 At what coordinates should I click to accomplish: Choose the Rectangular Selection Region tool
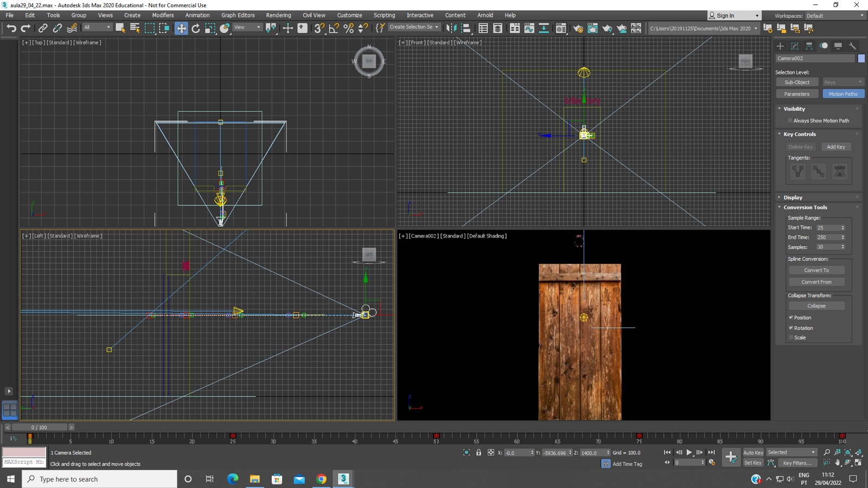tap(150, 28)
